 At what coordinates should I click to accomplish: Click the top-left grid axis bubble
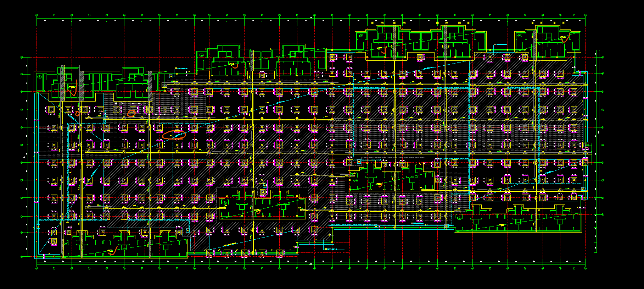click(x=37, y=15)
